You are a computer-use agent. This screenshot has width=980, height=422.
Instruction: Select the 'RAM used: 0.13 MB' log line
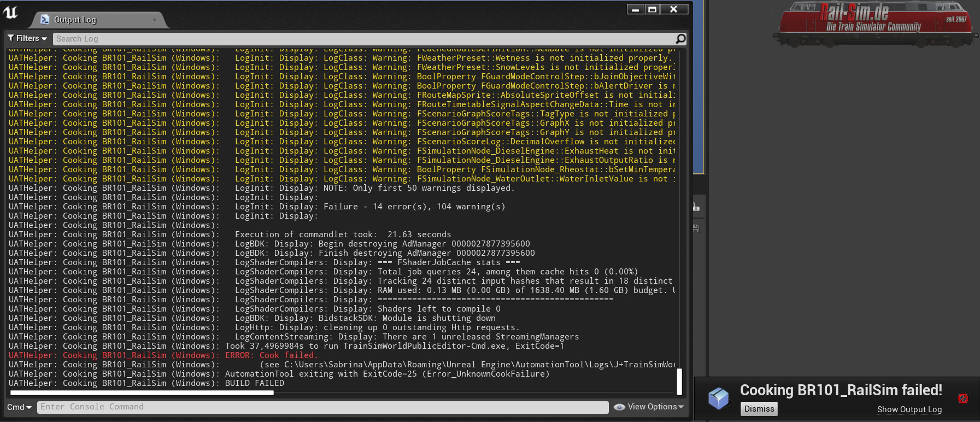342,290
